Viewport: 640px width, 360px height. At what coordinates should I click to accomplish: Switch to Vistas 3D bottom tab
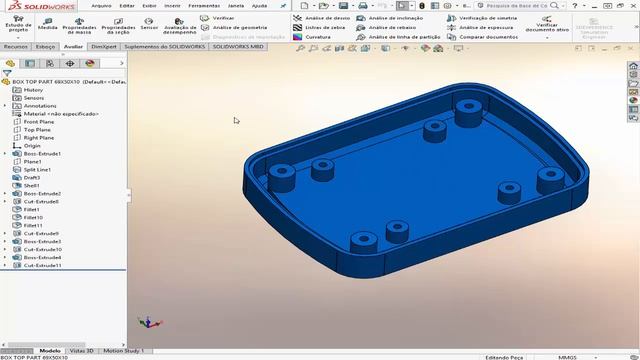[x=81, y=351]
